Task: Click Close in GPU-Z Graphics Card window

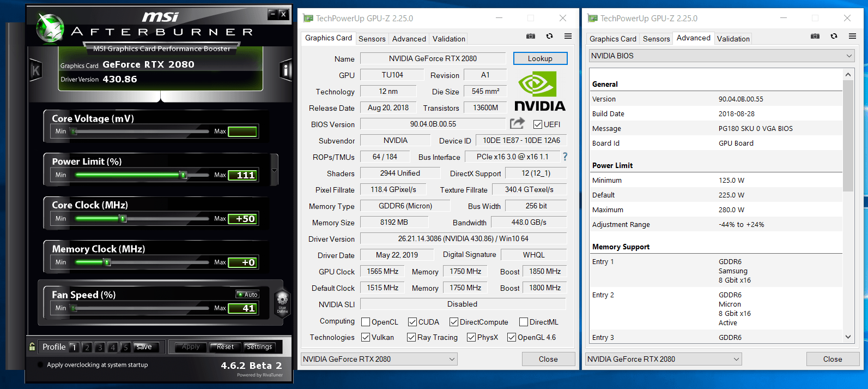Action: click(x=548, y=359)
